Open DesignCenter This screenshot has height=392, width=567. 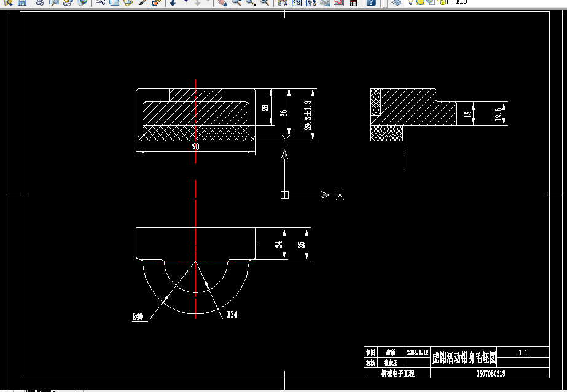(x=297, y=2)
